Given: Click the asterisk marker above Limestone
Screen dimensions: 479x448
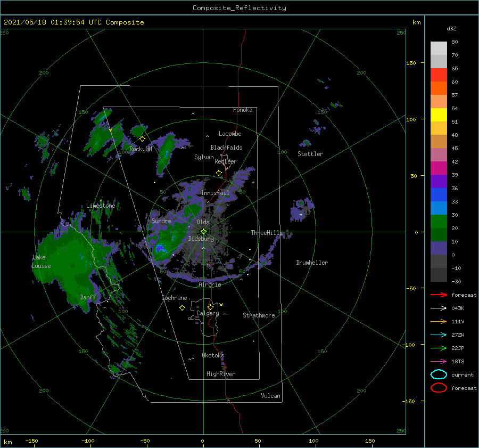Looking at the screenshot, I should point(101,201).
